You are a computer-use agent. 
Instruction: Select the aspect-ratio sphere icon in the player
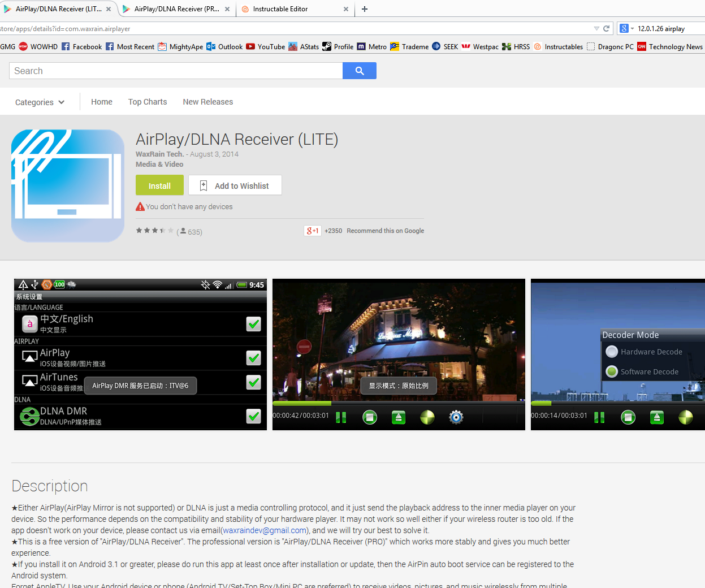click(x=427, y=417)
